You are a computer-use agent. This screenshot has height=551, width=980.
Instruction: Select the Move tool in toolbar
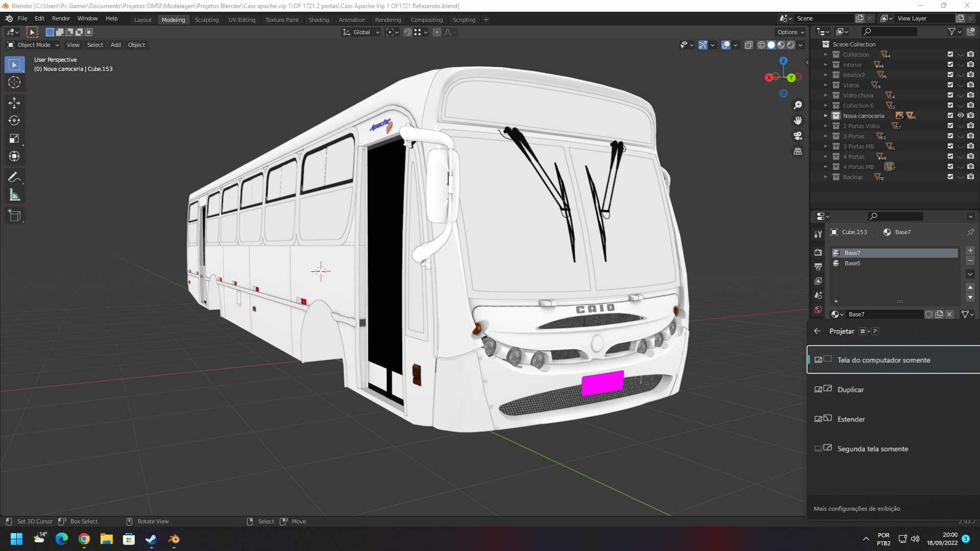(14, 103)
